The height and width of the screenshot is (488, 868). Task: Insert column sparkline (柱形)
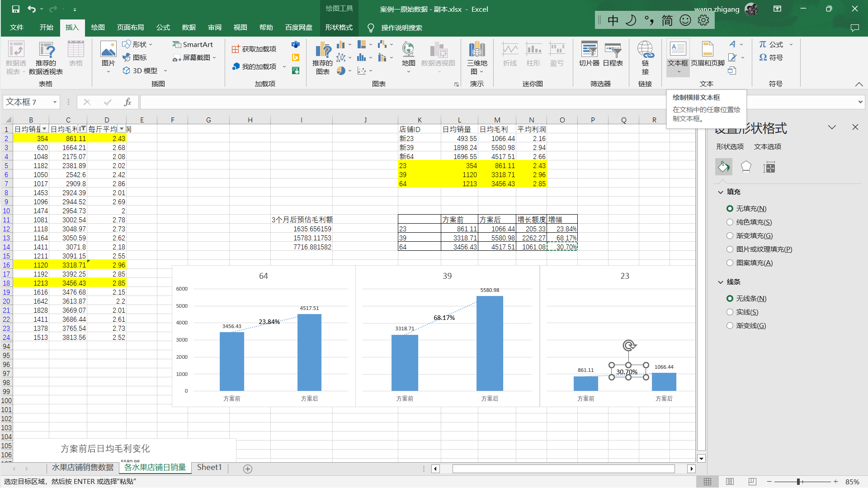[x=533, y=54]
